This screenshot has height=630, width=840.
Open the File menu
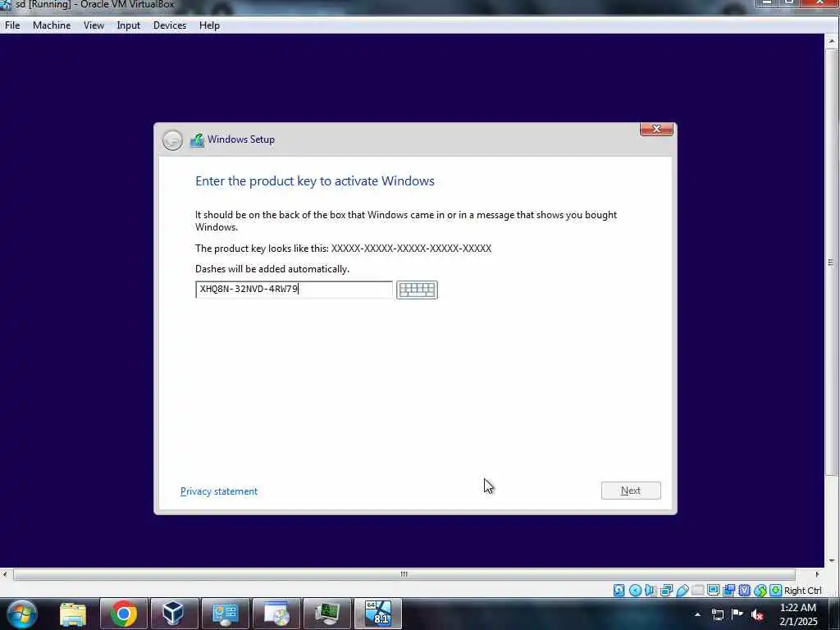[12, 25]
